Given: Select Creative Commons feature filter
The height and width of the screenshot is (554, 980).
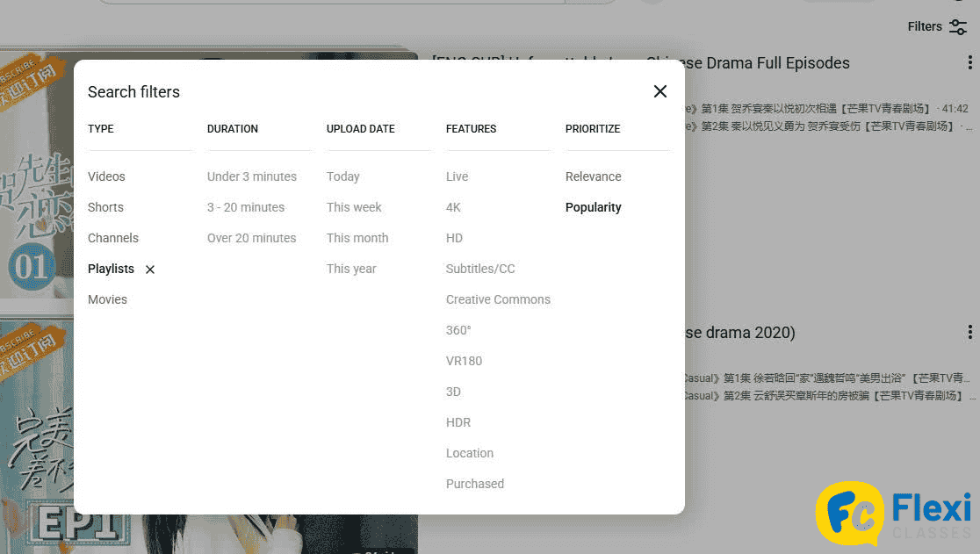Looking at the screenshot, I should [498, 299].
